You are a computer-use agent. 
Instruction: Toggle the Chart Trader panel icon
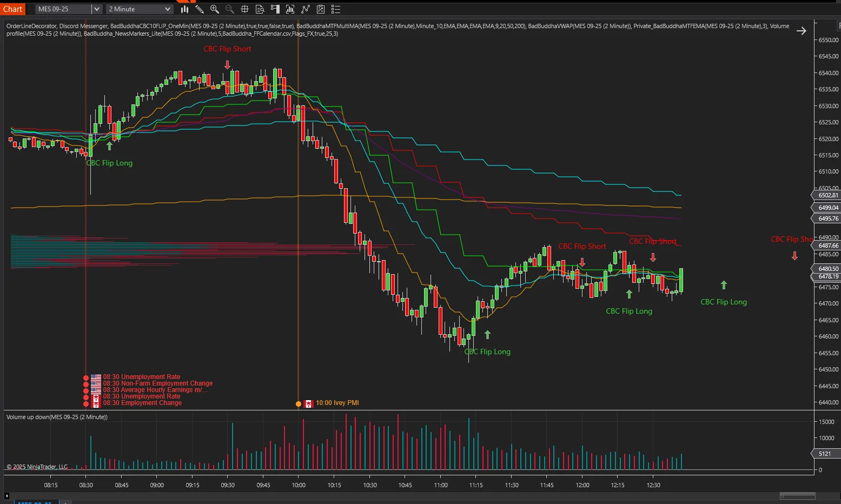coord(275,9)
